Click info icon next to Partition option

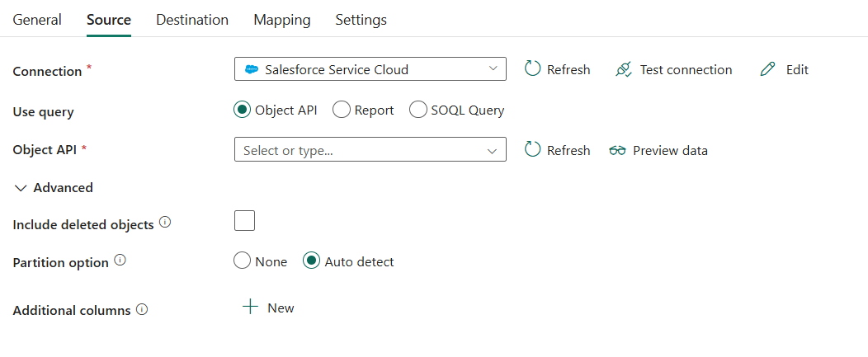120,261
